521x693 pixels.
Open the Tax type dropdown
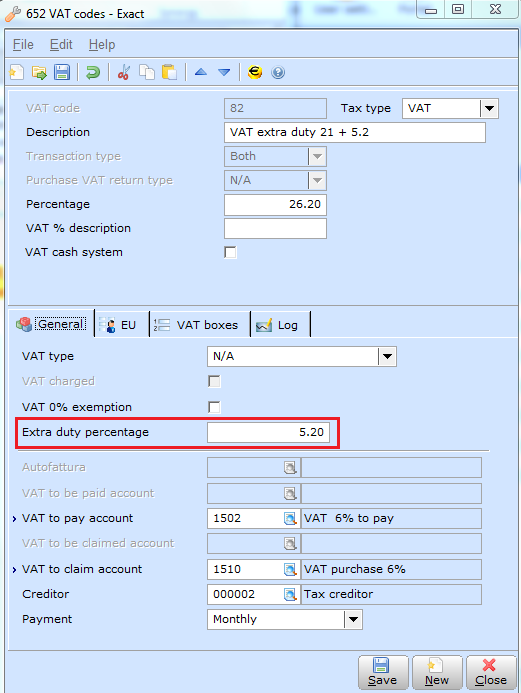pyautogui.click(x=489, y=108)
